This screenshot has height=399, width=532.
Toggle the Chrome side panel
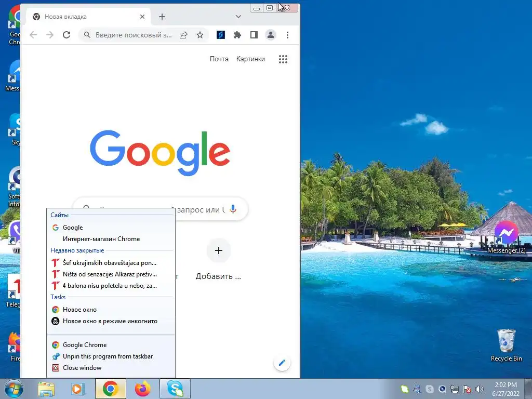[x=254, y=35]
